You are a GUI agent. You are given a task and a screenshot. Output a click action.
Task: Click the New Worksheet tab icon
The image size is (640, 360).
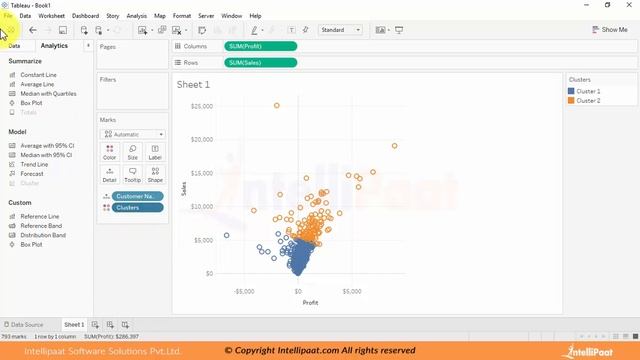click(95, 325)
